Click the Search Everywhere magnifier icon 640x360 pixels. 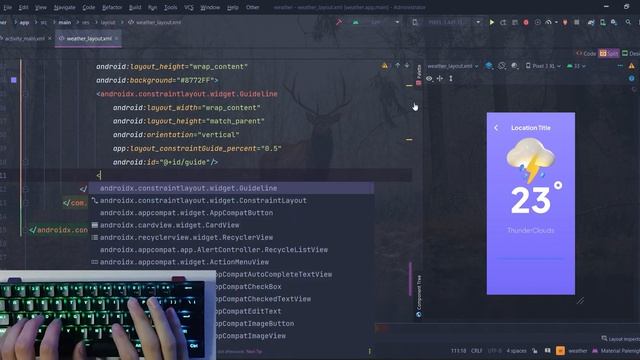pos(628,22)
